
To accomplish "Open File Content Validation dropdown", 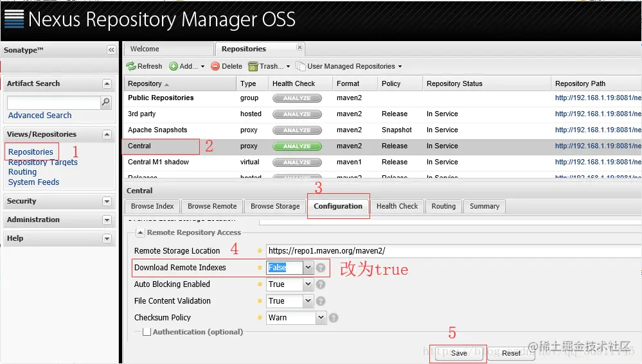I will pyautogui.click(x=308, y=301).
